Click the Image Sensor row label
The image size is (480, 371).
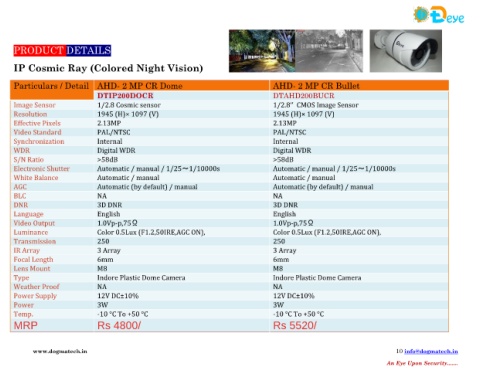pos(34,105)
